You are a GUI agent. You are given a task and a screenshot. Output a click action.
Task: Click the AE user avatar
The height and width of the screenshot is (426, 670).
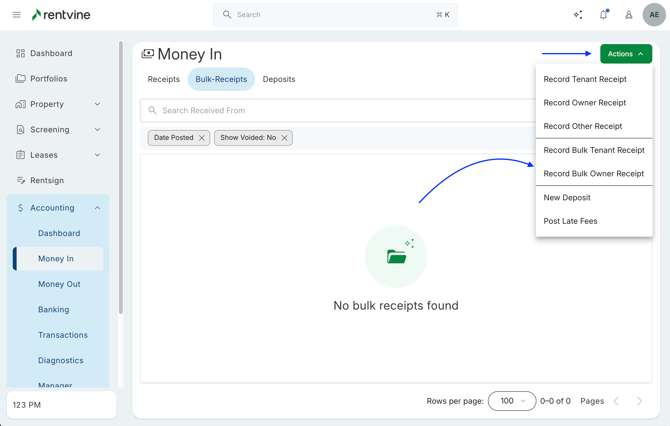click(x=654, y=15)
